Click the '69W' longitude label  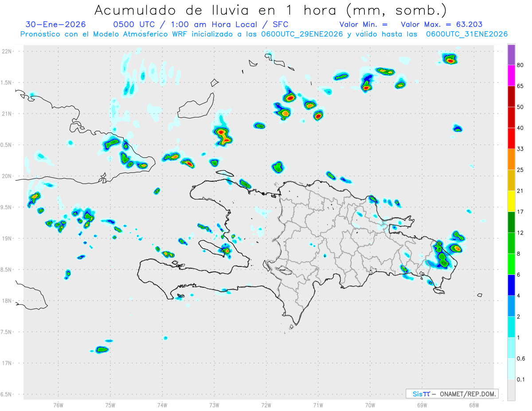(422, 405)
